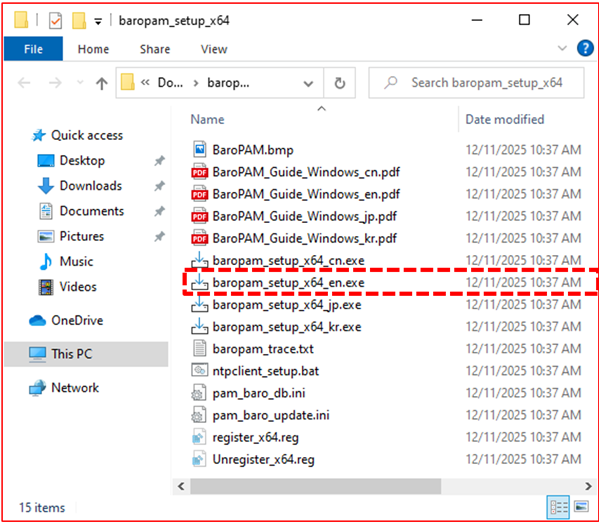Viewport: 599px width, 523px height.
Task: Open the File ribbon tab
Action: click(x=33, y=49)
